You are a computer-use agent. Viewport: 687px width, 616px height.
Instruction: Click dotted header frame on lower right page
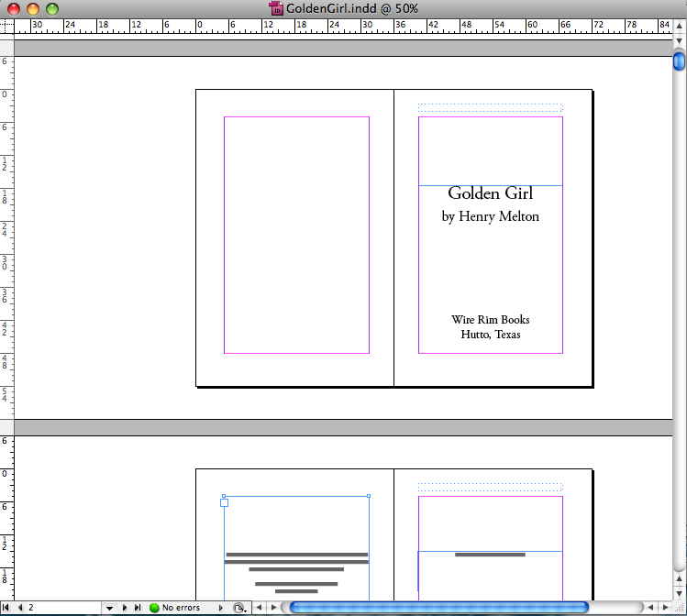[x=491, y=488]
